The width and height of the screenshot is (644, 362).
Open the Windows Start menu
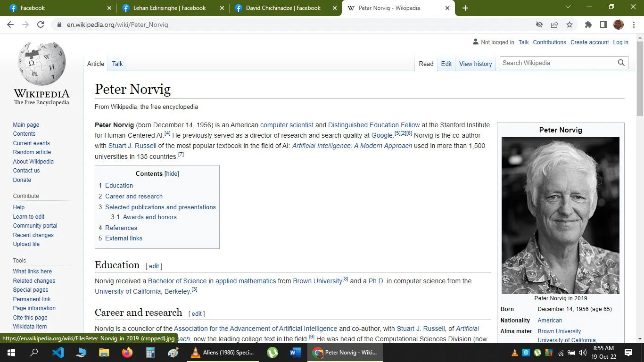pos(11,353)
